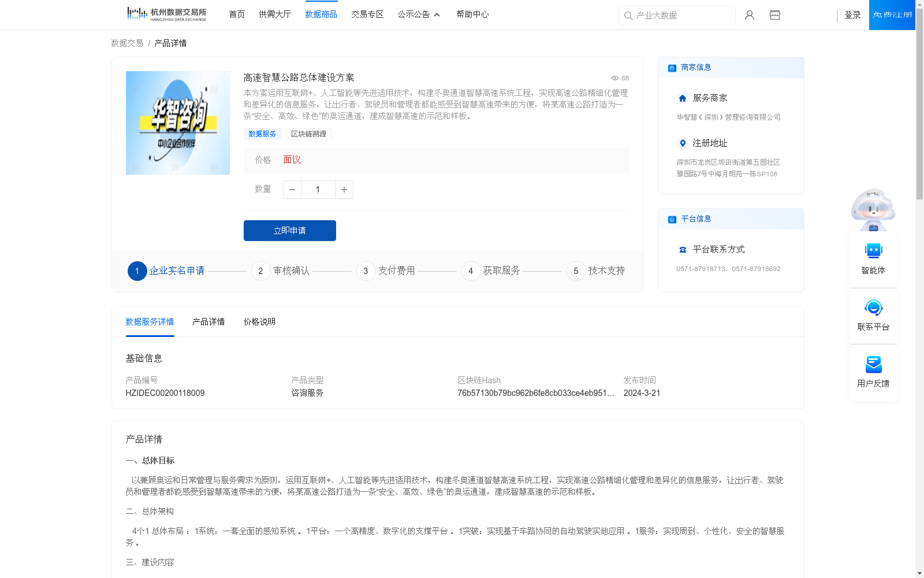
Task: Click step 1 企业实名申请
Action: [x=166, y=271]
